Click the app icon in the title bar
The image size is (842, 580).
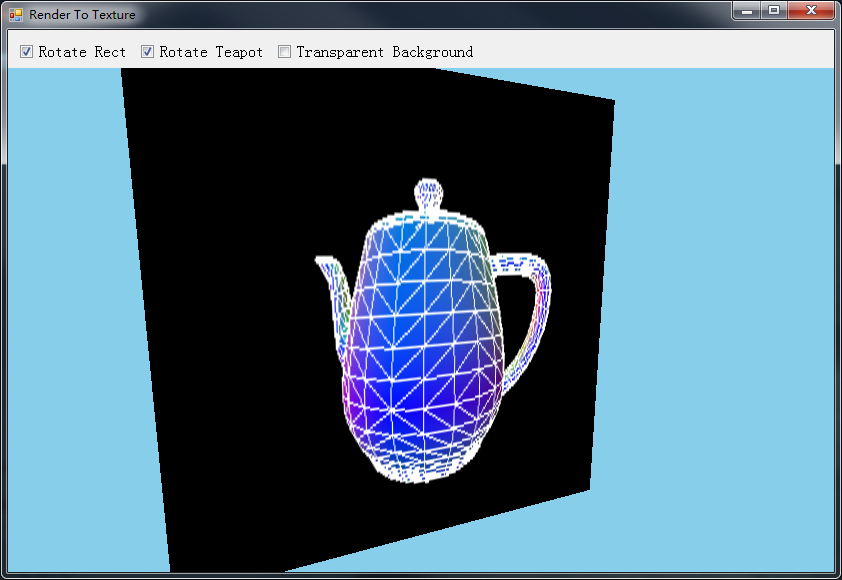click(16, 14)
